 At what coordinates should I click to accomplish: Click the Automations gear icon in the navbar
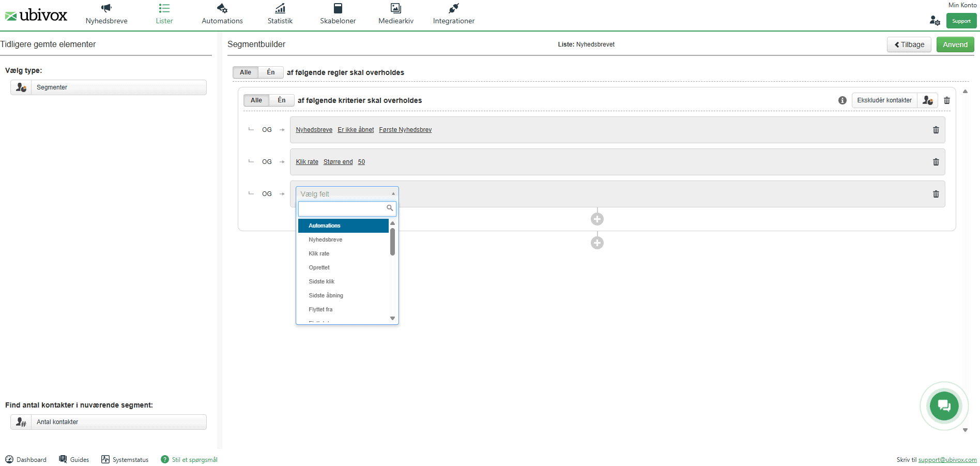pyautogui.click(x=222, y=9)
